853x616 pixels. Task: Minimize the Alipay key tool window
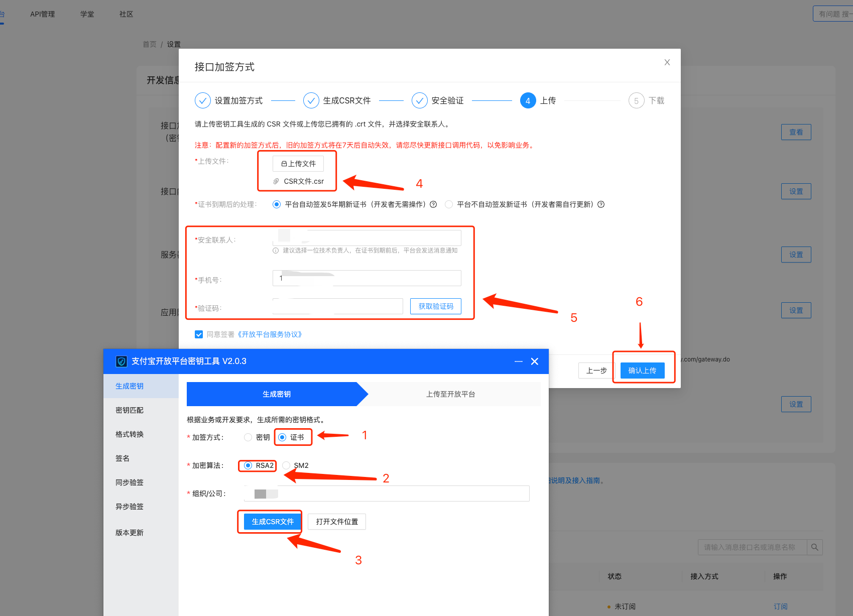[519, 361]
